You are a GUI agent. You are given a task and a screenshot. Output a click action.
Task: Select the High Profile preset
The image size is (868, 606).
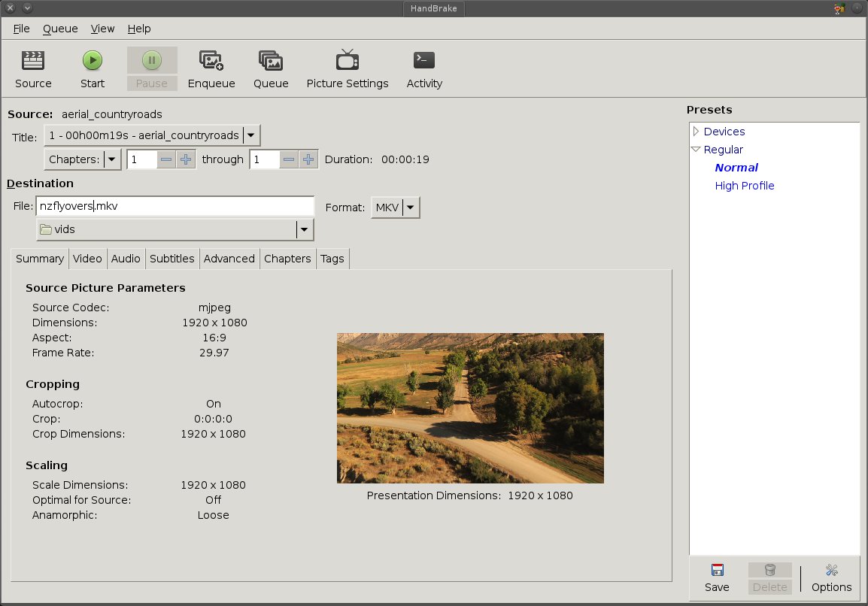pyautogui.click(x=744, y=186)
